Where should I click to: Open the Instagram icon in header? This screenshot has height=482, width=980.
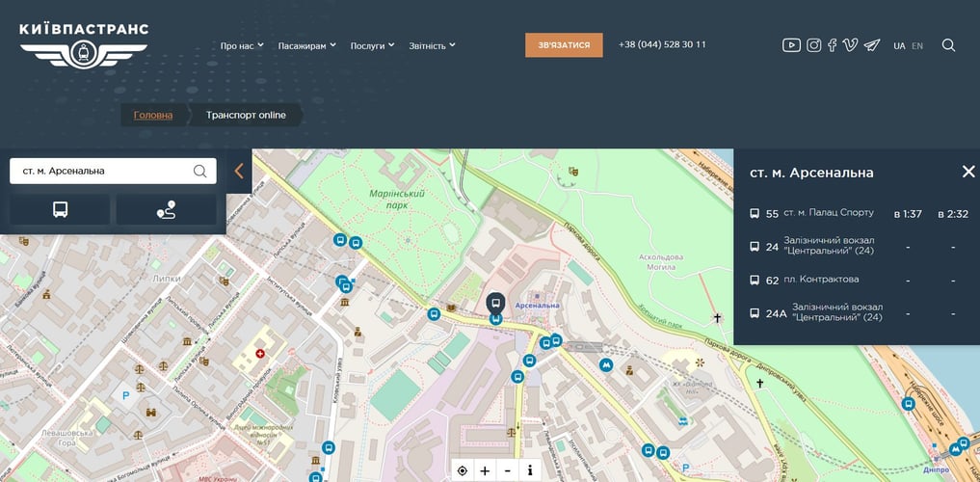(814, 45)
